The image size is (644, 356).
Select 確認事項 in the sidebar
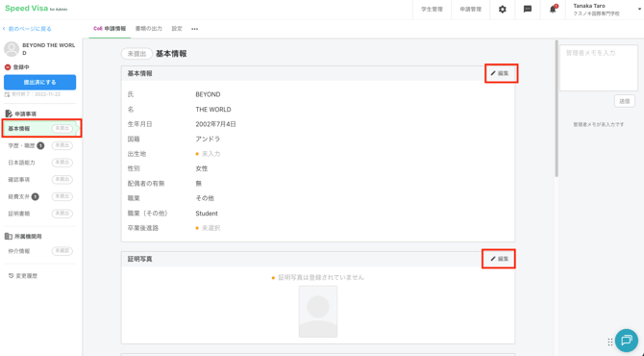click(39, 180)
